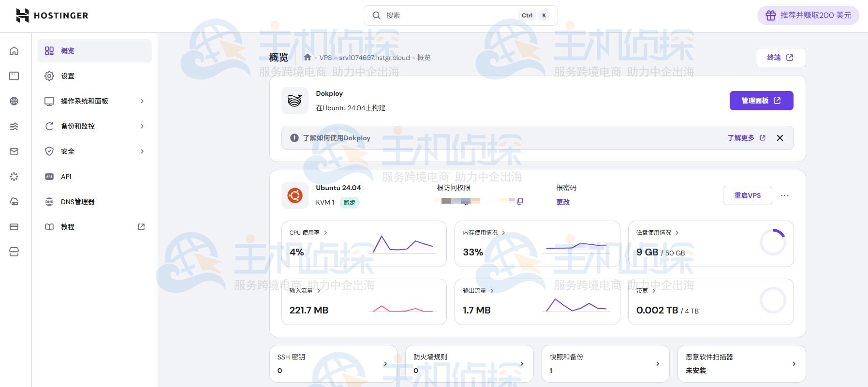Click the 终端 terminal button
Viewport: 868px width, 387px height.
point(780,58)
